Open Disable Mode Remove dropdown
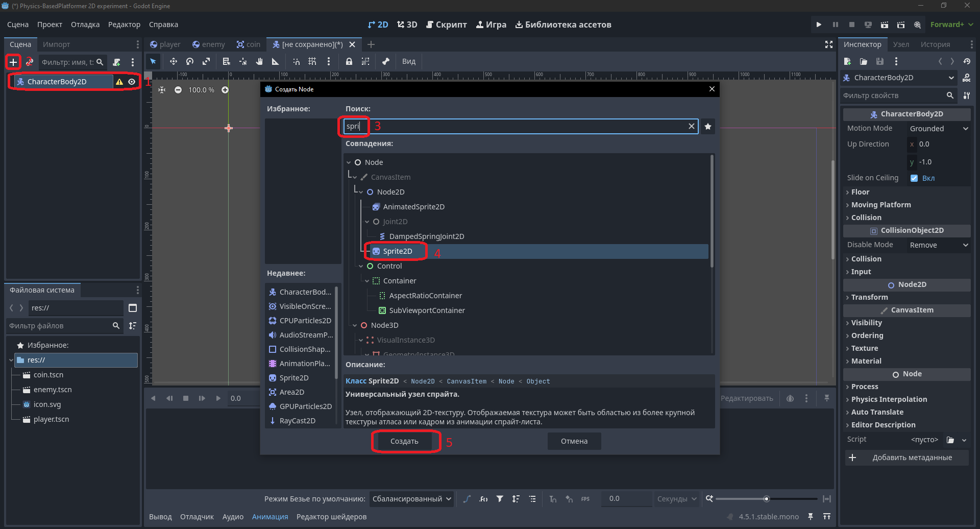Image resolution: width=980 pixels, height=529 pixels. point(939,245)
